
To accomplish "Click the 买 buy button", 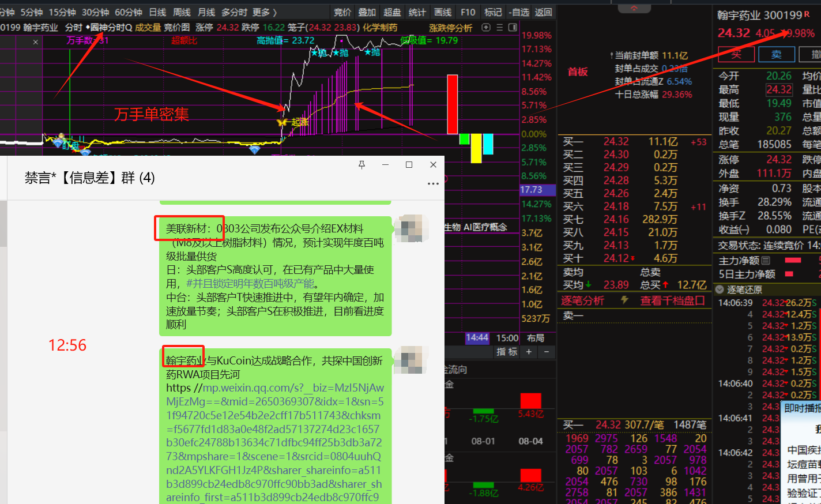I will click(736, 54).
